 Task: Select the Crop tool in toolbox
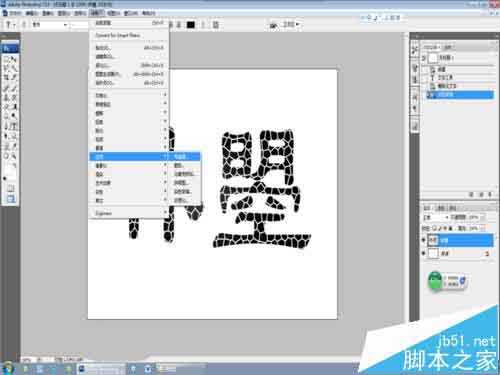coord(6,78)
